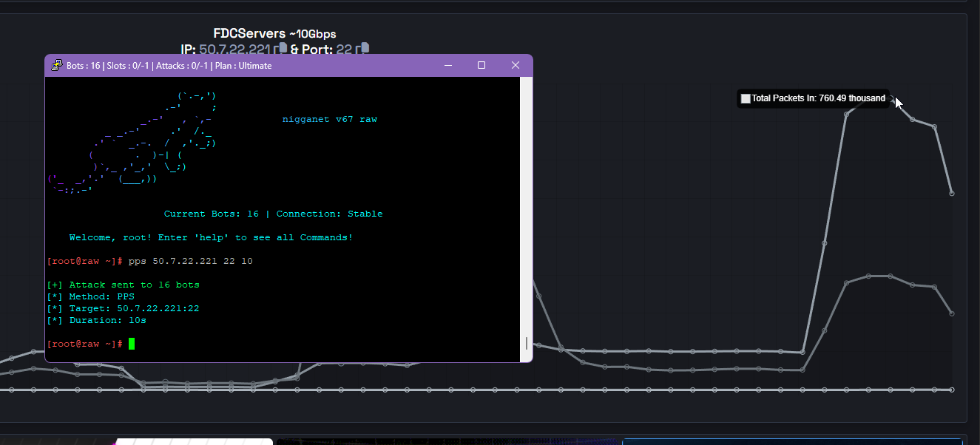Image resolution: width=980 pixels, height=445 pixels.
Task: Click the white swatch in the Total Packets tooltip
Action: click(x=746, y=98)
